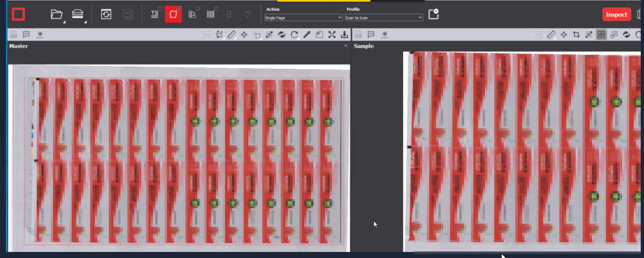The width and height of the screenshot is (644, 258).
Task: Click the reload/sync files icon
Action: pos(106,14)
